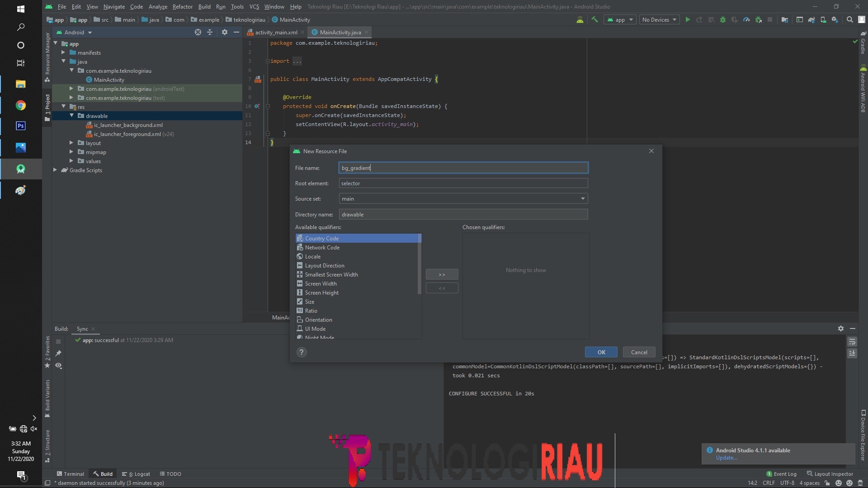The width and height of the screenshot is (868, 488).
Task: Open the VCS menu
Action: pos(254,7)
